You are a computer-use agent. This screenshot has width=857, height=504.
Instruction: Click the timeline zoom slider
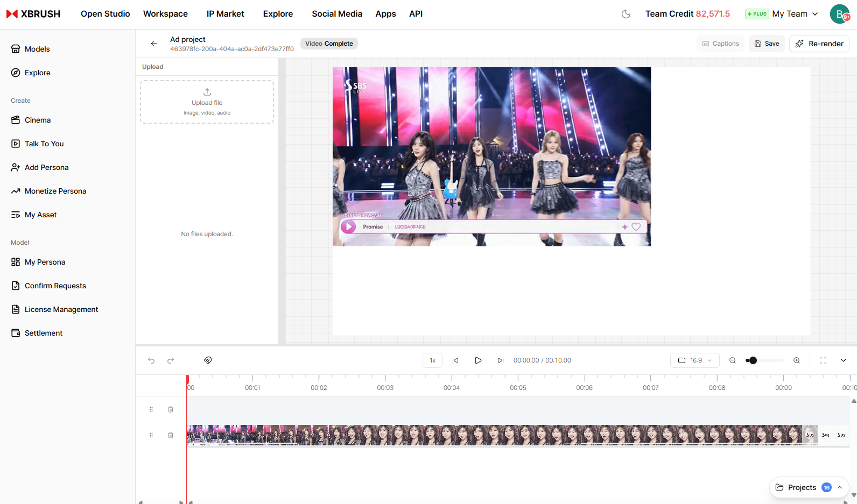click(x=764, y=360)
